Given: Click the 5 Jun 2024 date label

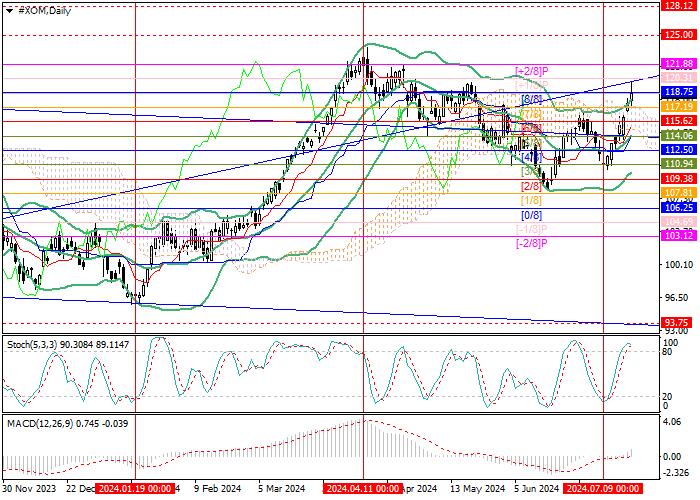Looking at the screenshot, I should [x=537, y=489].
